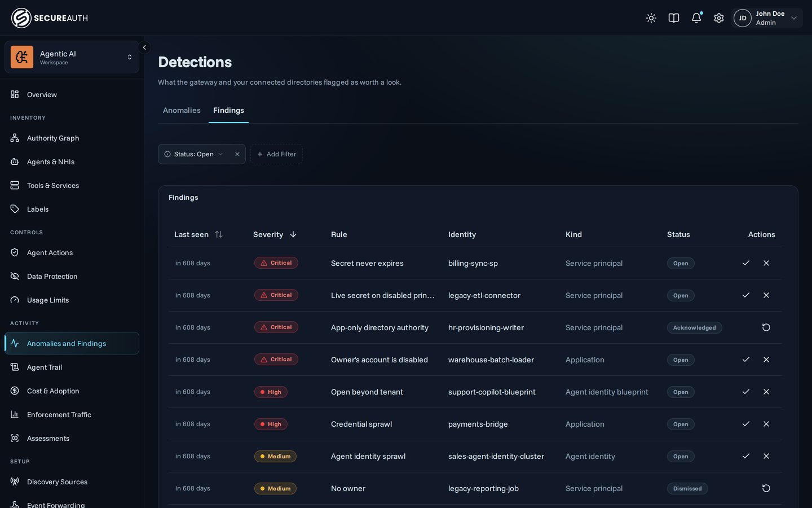The image size is (812, 508).
Task: Sort by Severity column arrow
Action: point(293,234)
